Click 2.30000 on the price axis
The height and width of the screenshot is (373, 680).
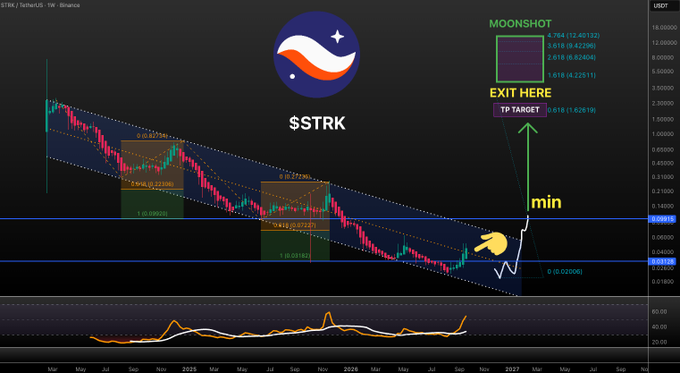[x=664, y=104]
